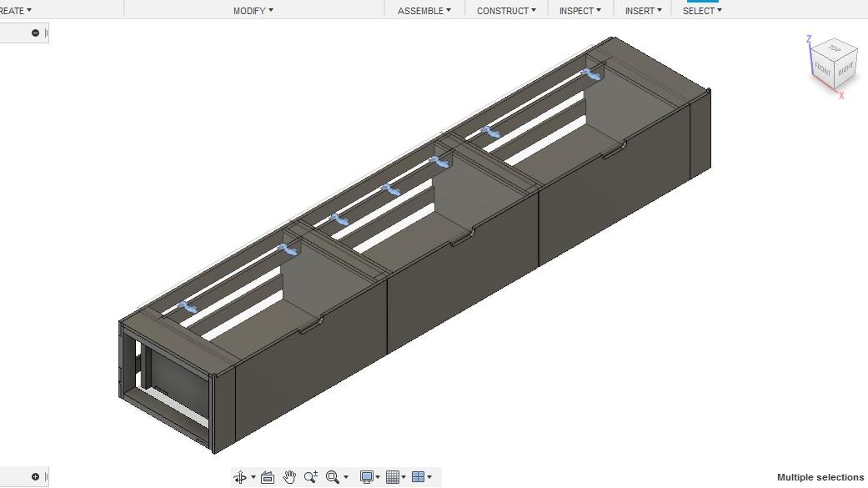Click the RIGHT face of the ViewCube

(x=845, y=69)
